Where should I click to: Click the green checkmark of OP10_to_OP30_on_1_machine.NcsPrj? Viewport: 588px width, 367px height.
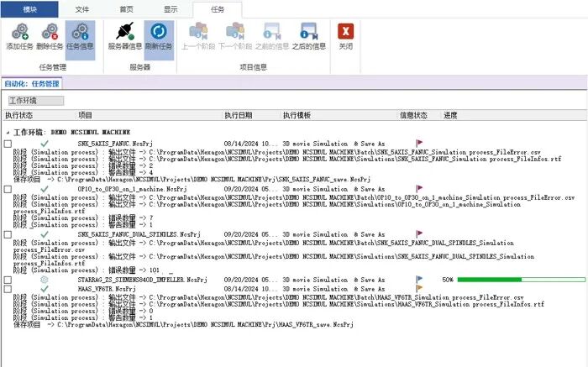pyautogui.click(x=45, y=189)
